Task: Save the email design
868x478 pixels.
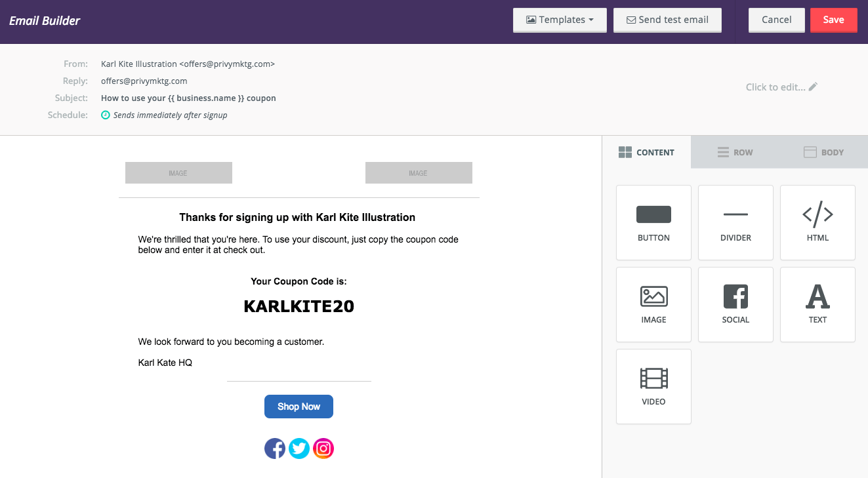Action: pos(833,20)
